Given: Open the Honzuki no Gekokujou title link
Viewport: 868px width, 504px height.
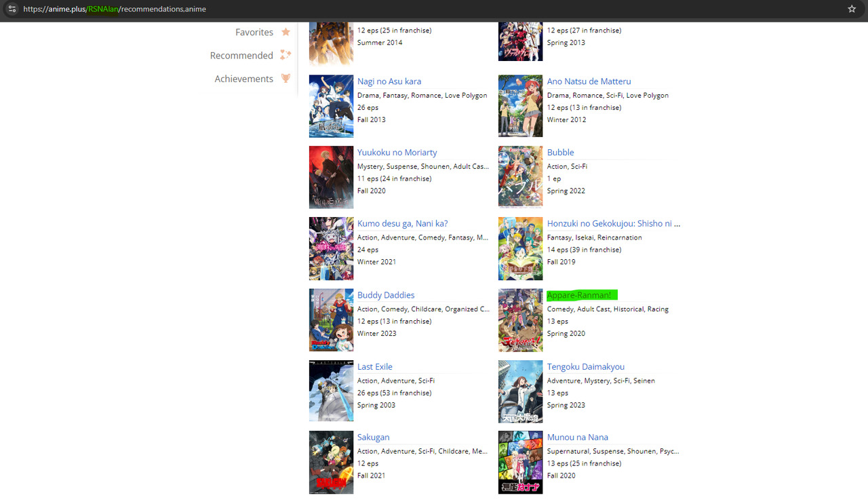Looking at the screenshot, I should click(614, 224).
